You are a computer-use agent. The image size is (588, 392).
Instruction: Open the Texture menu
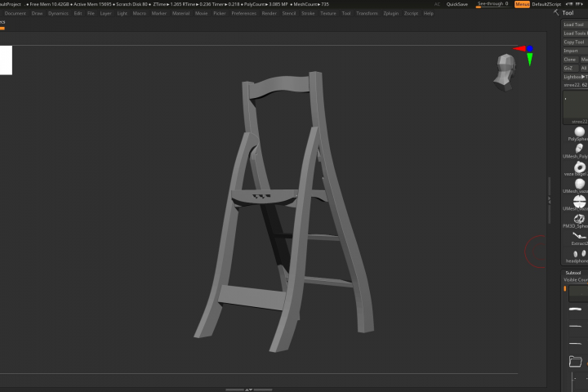pyautogui.click(x=328, y=13)
